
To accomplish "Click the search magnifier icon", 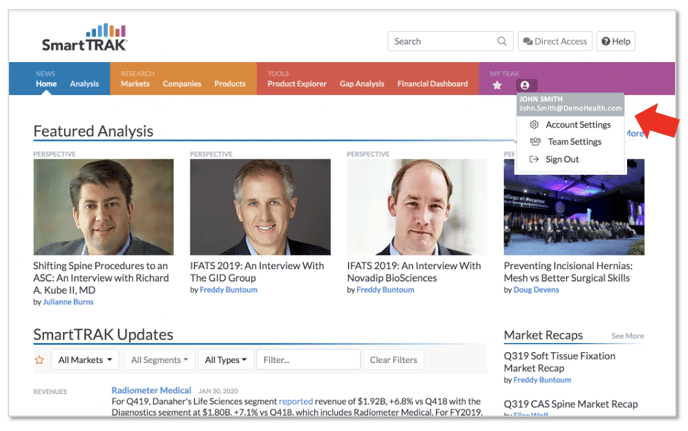I will pos(502,41).
